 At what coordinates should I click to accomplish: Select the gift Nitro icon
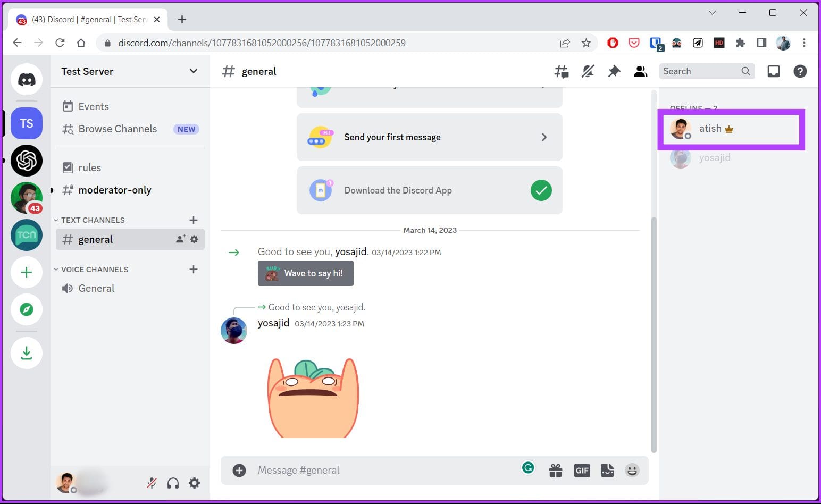(x=555, y=470)
